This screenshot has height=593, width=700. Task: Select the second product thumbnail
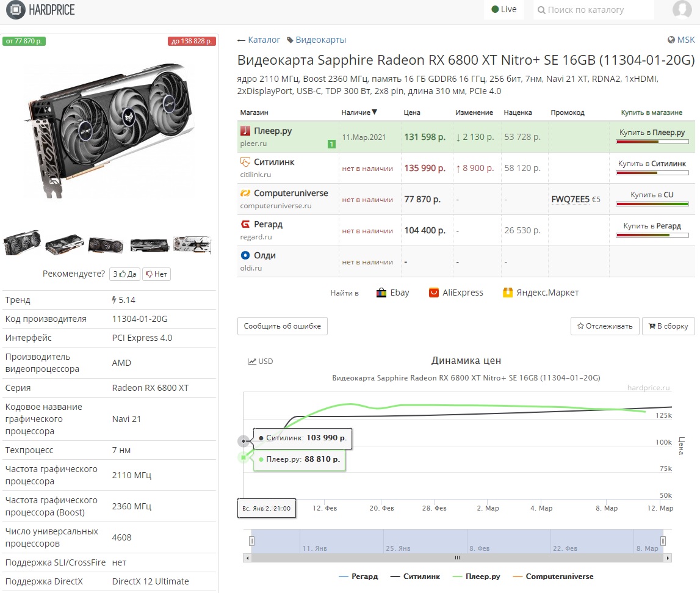click(x=65, y=244)
